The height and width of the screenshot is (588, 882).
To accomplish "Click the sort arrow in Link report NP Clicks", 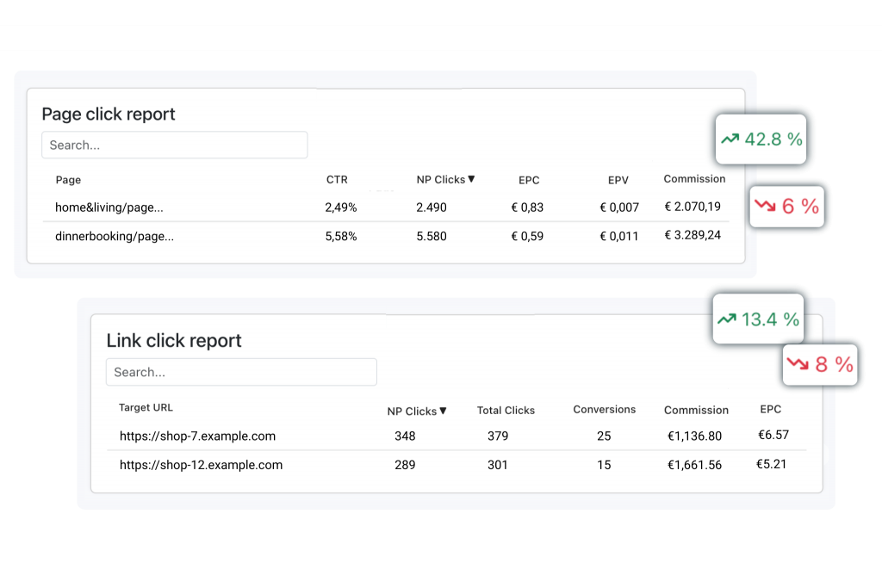I will pos(443,411).
